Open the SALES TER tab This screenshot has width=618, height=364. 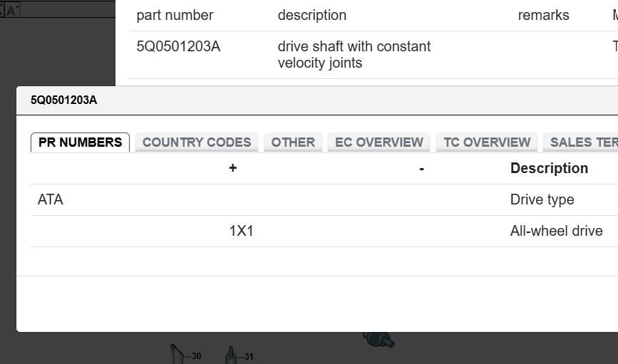[582, 142]
